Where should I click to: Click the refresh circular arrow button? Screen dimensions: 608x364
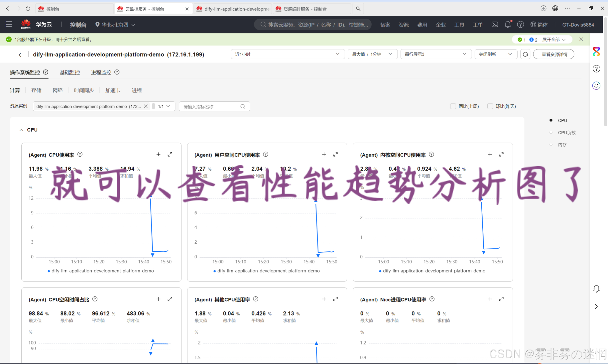525,54
